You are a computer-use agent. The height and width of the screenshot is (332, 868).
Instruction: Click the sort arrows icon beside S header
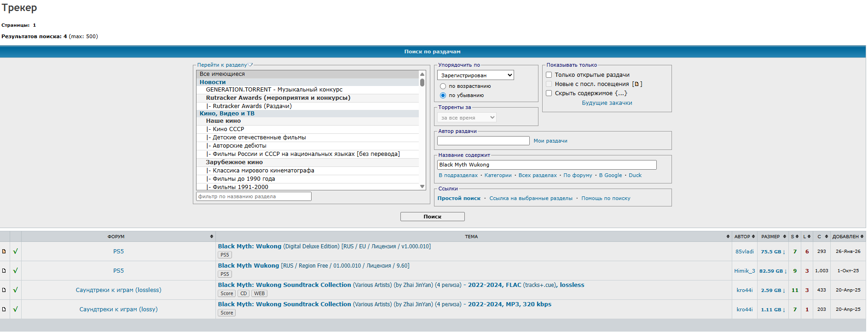[x=797, y=236]
